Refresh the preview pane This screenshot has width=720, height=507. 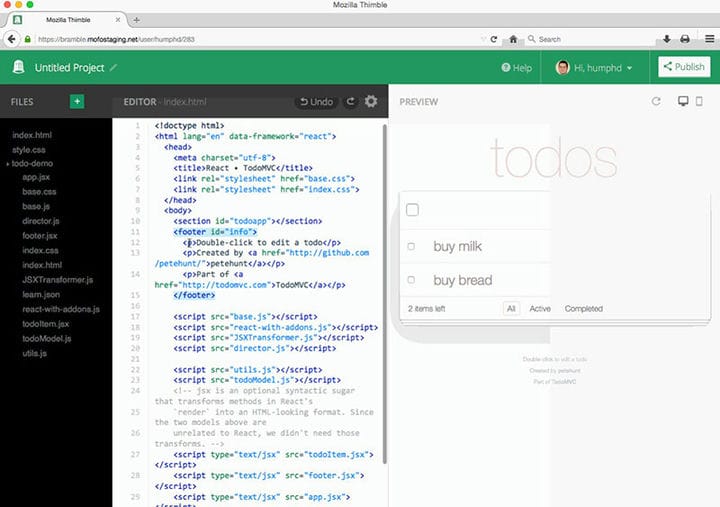tap(656, 101)
